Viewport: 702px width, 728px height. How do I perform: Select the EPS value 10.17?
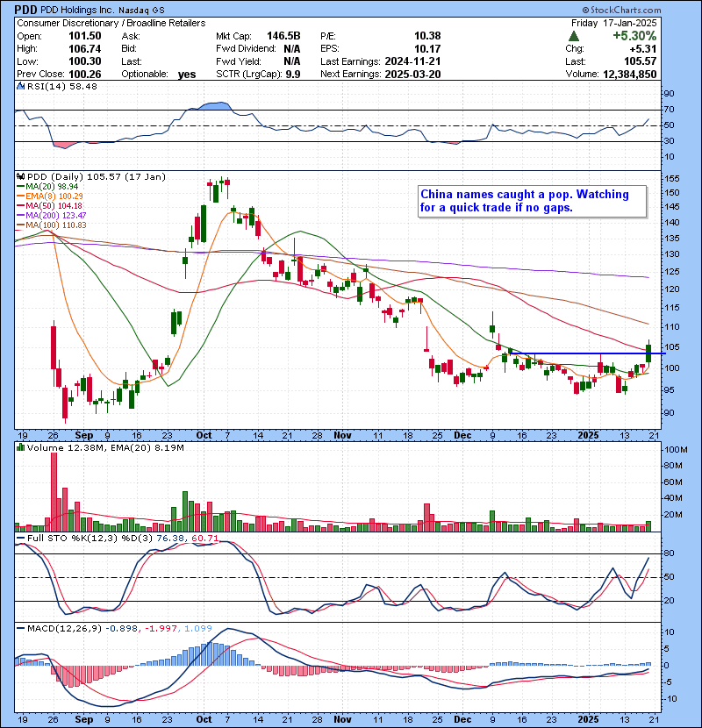pos(427,49)
